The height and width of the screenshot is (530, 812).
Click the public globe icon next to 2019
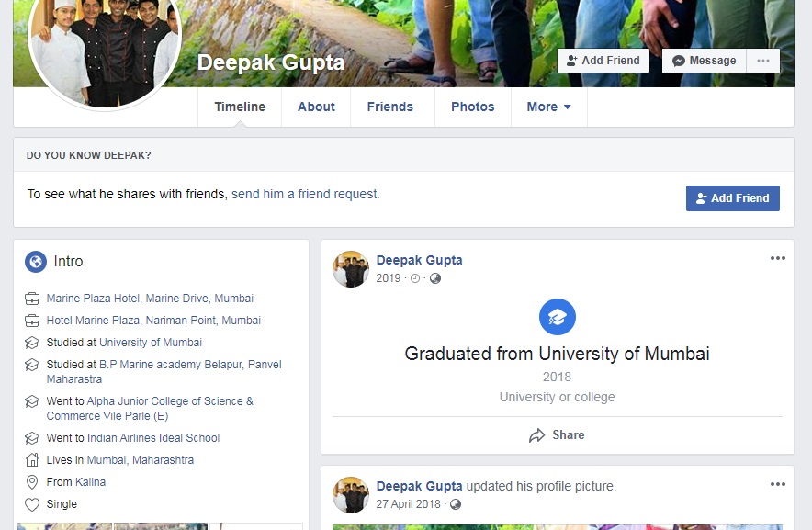coord(435,278)
